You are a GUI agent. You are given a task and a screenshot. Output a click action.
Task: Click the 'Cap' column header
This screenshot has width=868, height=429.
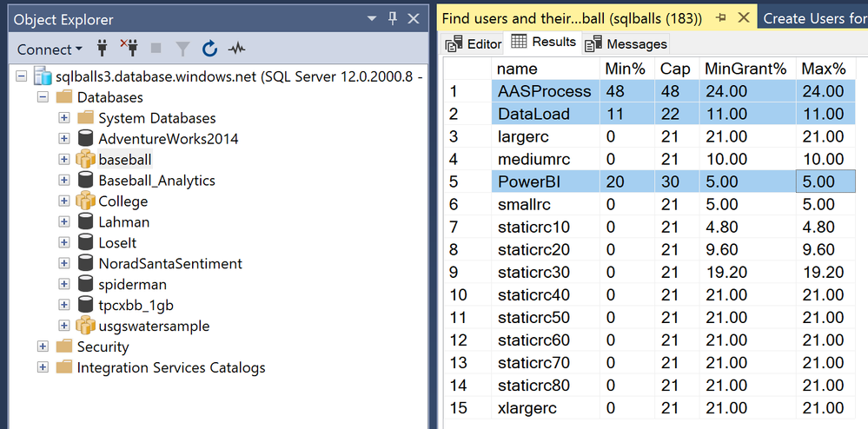point(677,68)
